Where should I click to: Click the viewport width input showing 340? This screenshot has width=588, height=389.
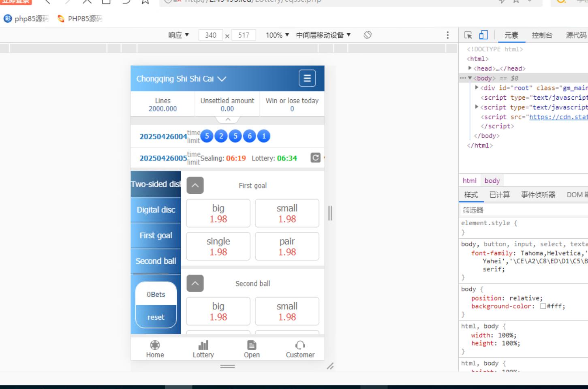pyautogui.click(x=210, y=35)
